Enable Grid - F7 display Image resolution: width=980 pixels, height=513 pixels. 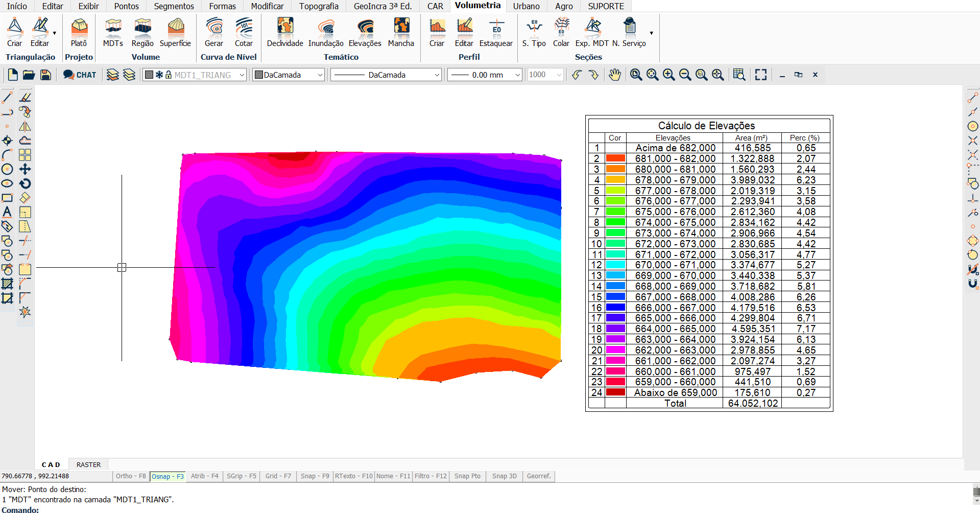[x=278, y=476]
